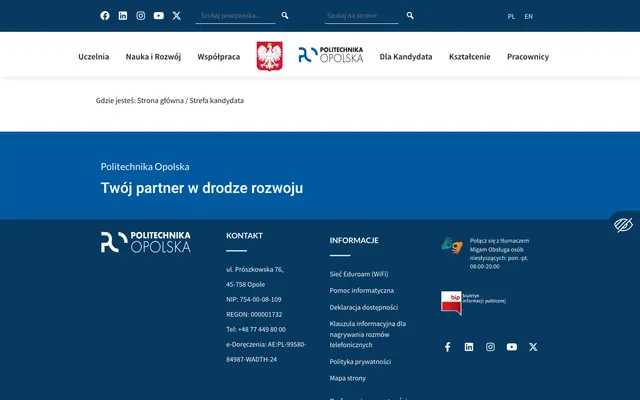Click the 'KONTAKT' footer heading
Viewport: 640px width, 400px height.
pos(244,236)
